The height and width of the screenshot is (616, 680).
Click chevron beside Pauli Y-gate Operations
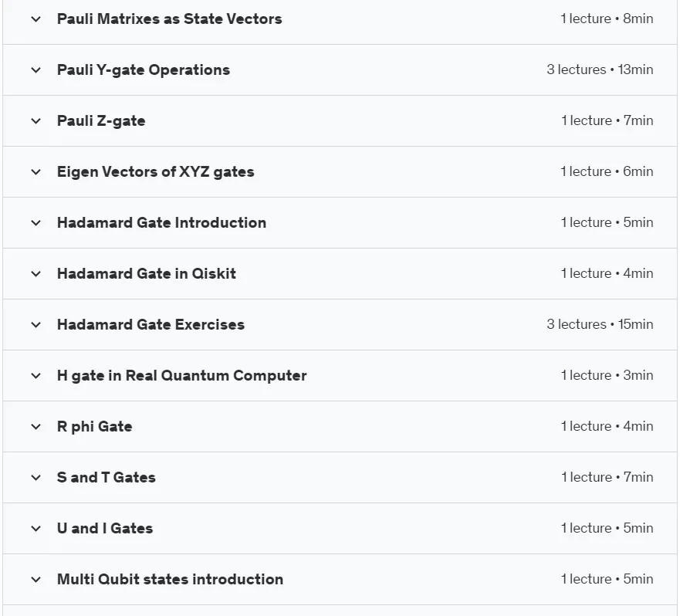[x=36, y=69]
